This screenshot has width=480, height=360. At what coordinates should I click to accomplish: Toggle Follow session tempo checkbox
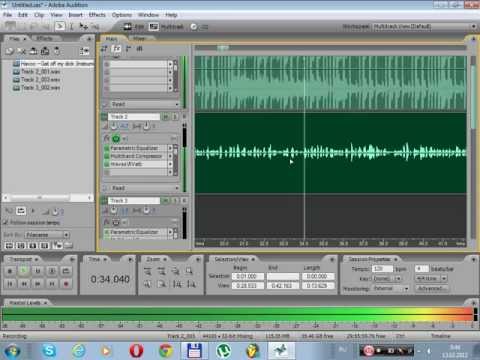pyautogui.click(x=5, y=222)
